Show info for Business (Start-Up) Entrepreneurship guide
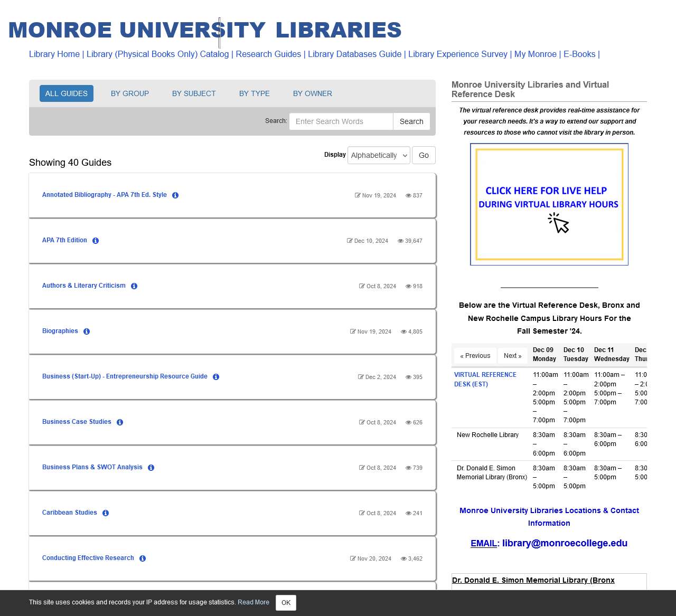Image resolution: width=676 pixels, height=616 pixels. click(x=216, y=377)
